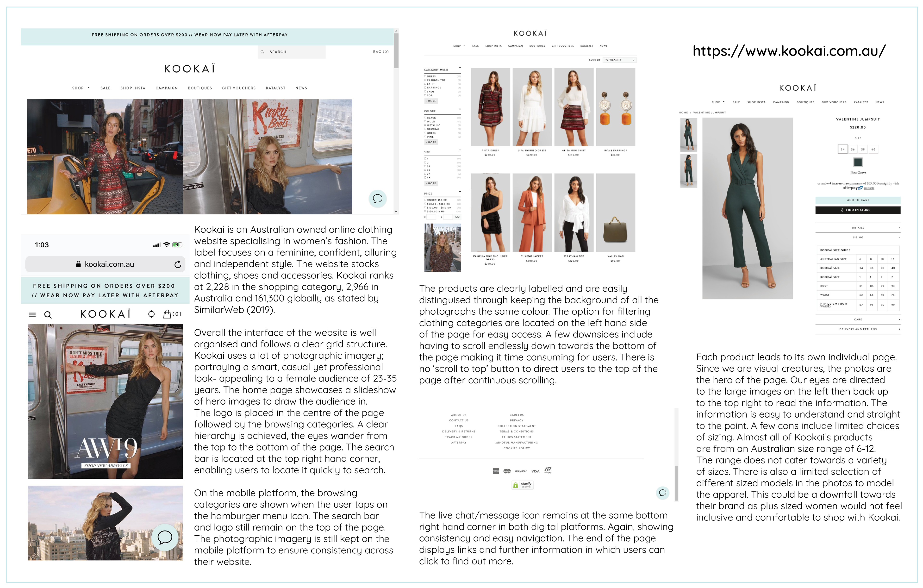Collapse the CATEGORY_MULTI filter section
Viewport: 923px width, 588px height.
click(x=460, y=68)
